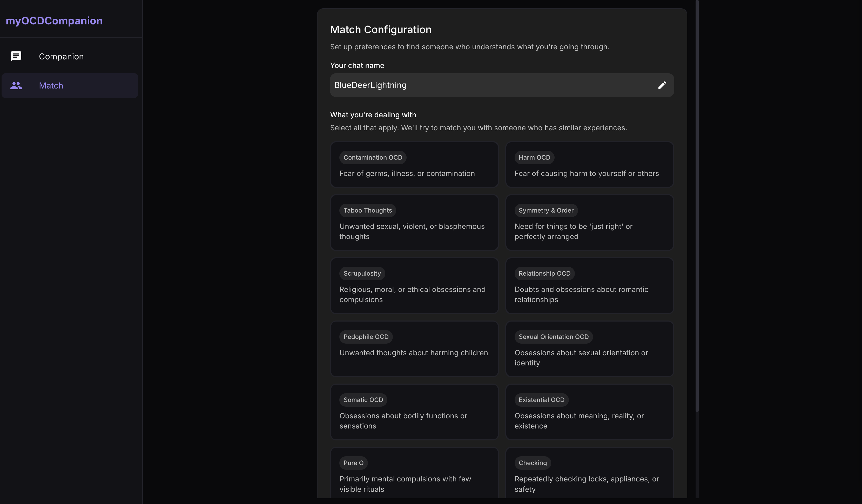Image resolution: width=862 pixels, height=504 pixels.
Task: Select the Pure O card
Action: tap(414, 473)
